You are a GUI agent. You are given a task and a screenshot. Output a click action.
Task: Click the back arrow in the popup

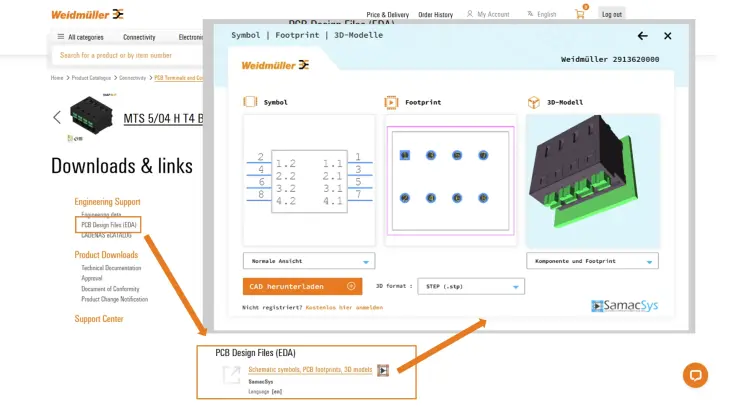[x=643, y=36]
